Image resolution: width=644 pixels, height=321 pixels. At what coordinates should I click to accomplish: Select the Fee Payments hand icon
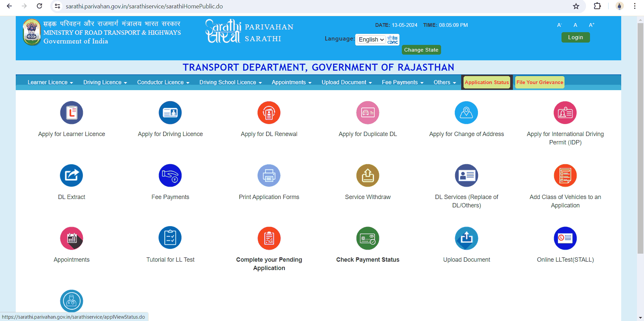point(170,176)
